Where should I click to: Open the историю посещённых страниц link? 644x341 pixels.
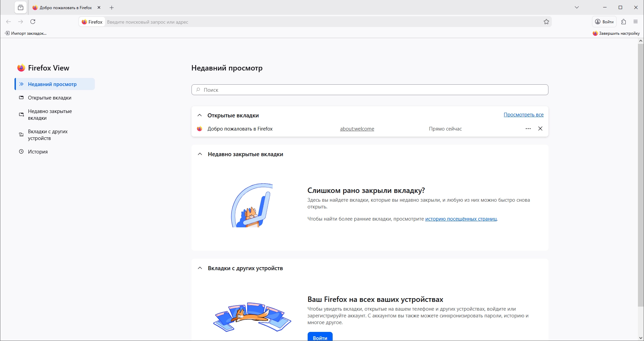461,219
